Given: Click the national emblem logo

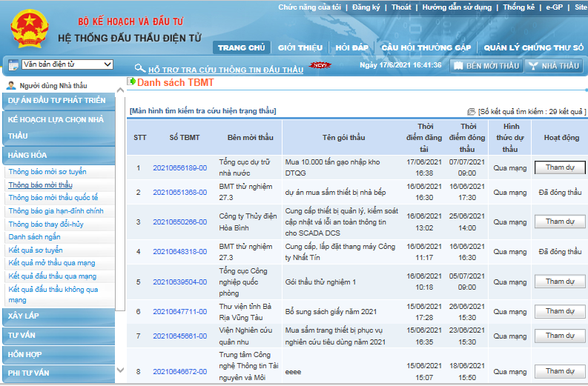Looking at the screenshot, I should coord(30,29).
